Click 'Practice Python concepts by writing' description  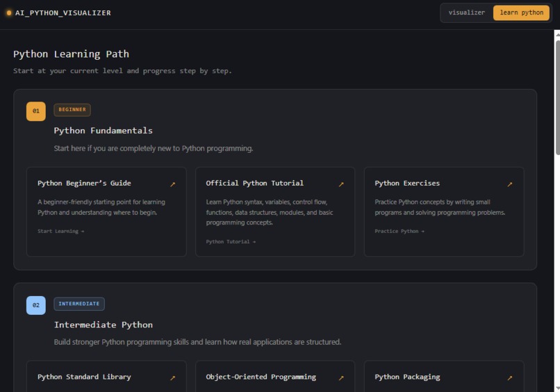click(440, 207)
